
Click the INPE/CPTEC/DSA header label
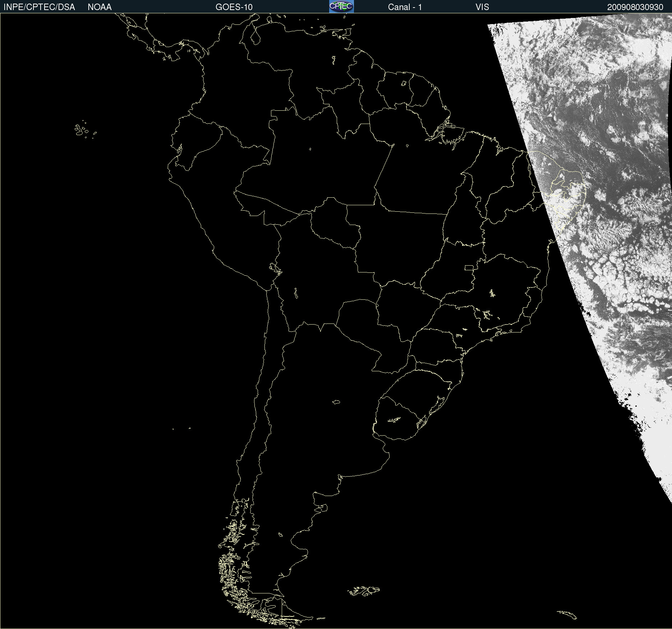[39, 7]
